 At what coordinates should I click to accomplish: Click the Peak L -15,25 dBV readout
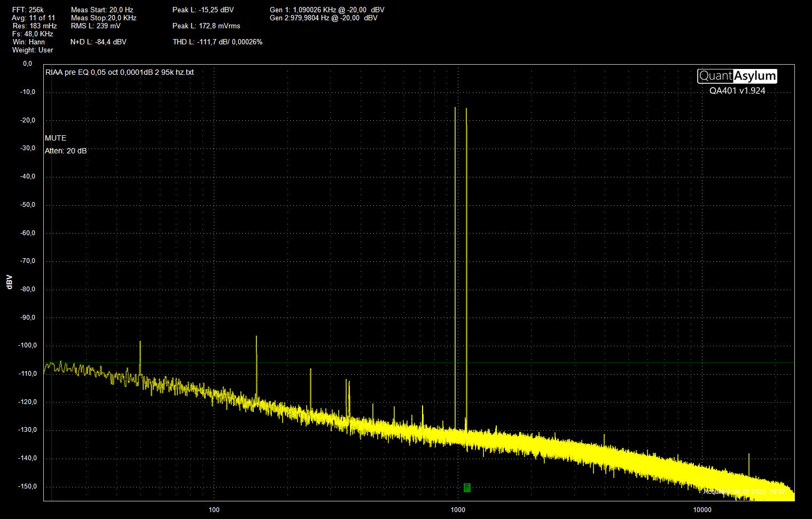(x=203, y=10)
